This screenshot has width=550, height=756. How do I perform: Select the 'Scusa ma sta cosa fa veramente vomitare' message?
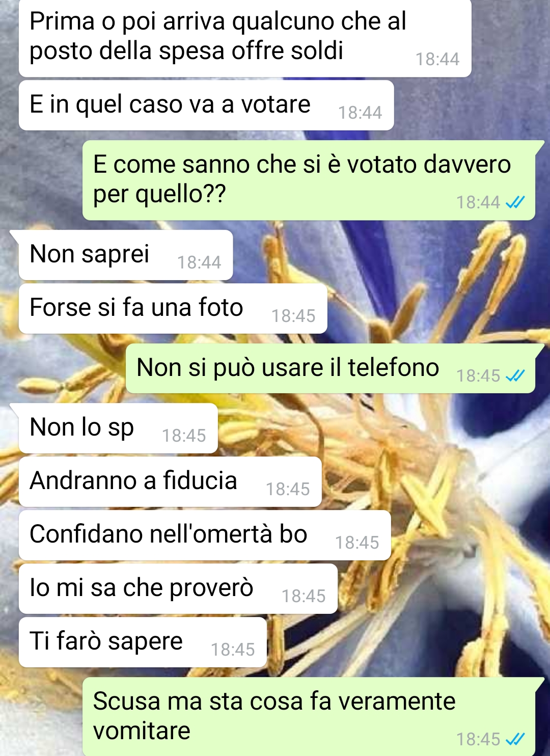coord(309,717)
